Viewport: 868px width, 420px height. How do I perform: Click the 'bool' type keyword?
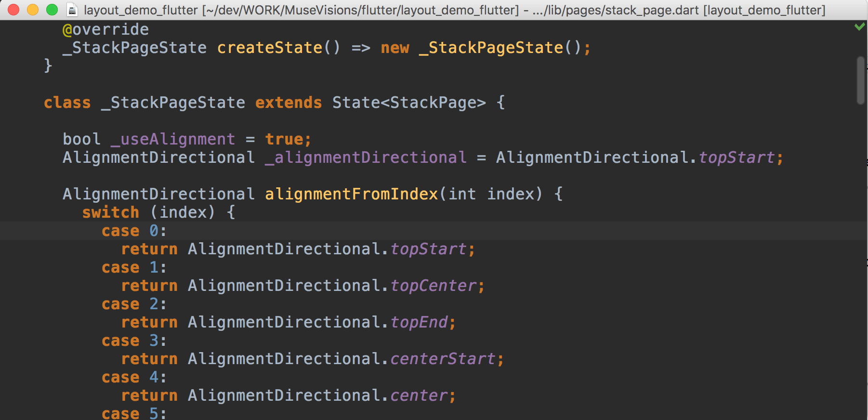[x=82, y=139]
